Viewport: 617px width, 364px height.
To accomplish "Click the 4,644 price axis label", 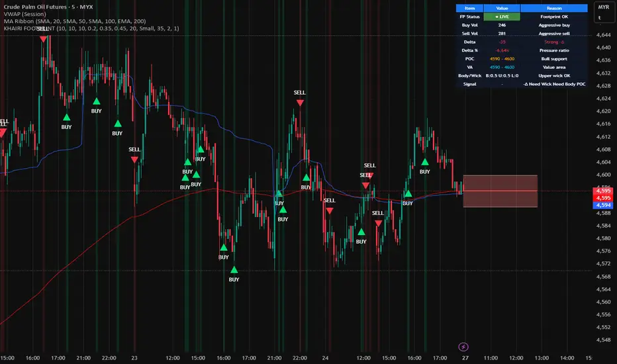I will [603, 35].
